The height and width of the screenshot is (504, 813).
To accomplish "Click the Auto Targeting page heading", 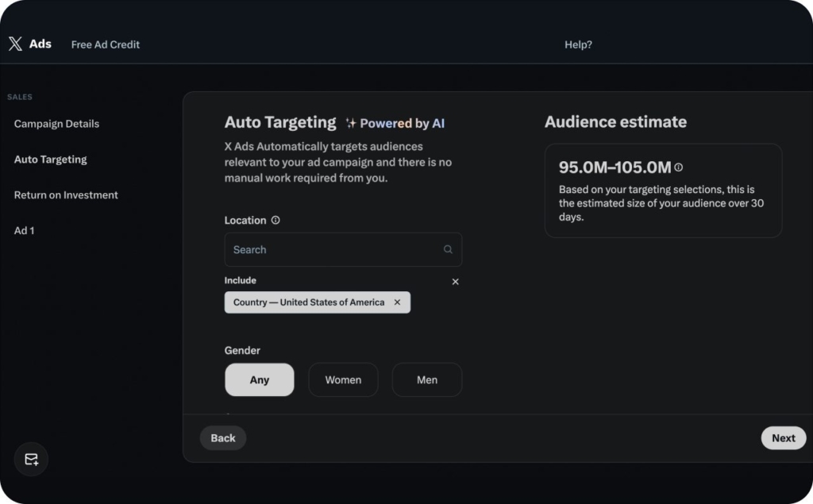I will click(x=280, y=122).
